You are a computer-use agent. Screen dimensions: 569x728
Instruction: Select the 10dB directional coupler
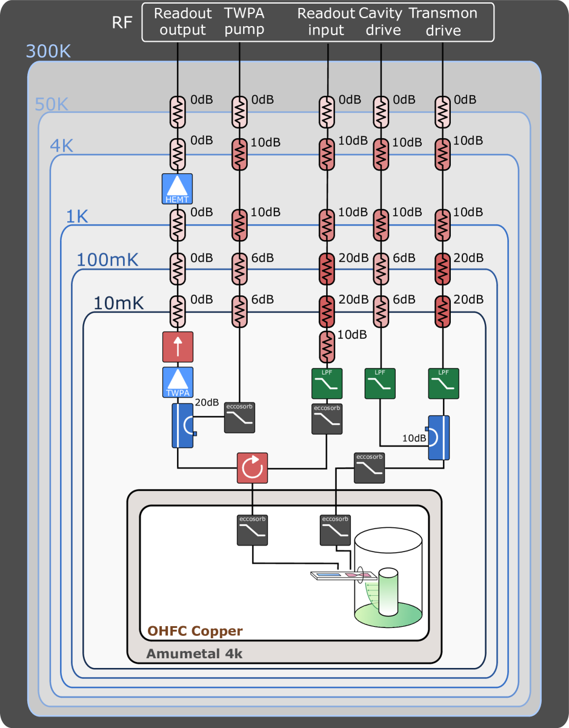click(439, 438)
